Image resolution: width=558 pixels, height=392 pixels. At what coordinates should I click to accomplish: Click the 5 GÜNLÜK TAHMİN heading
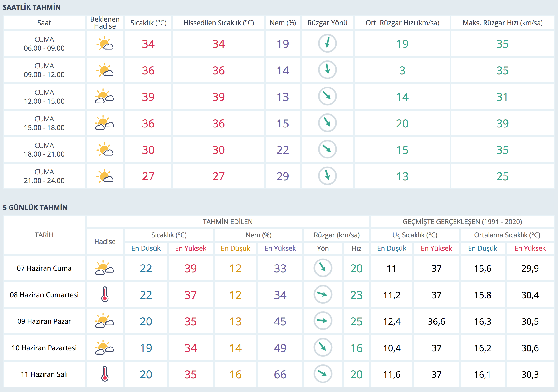pos(35,208)
